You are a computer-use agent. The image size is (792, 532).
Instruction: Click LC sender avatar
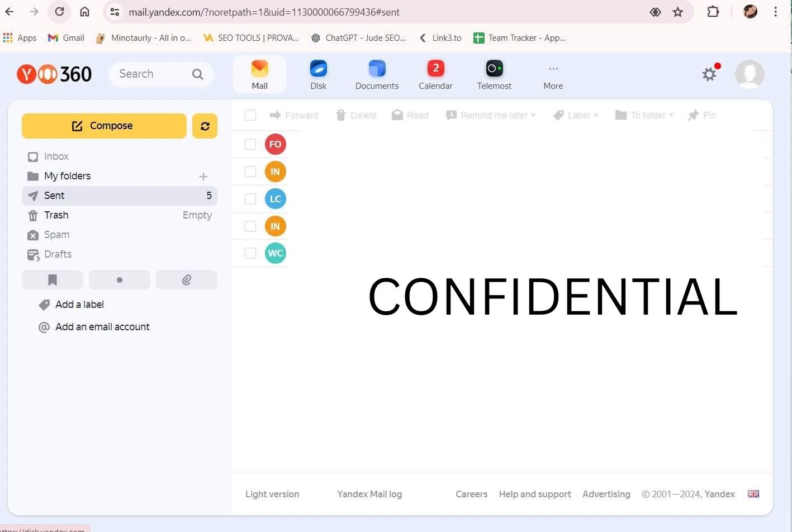click(276, 199)
